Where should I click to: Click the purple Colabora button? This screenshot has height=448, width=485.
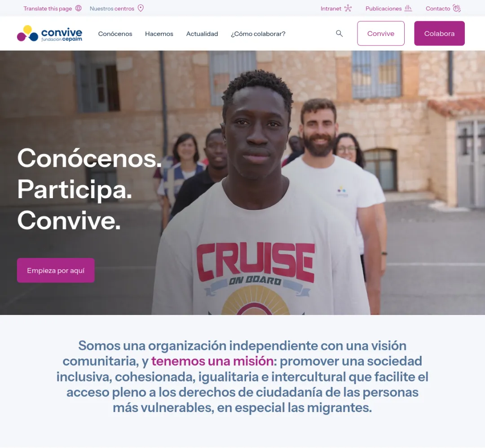[x=439, y=33]
